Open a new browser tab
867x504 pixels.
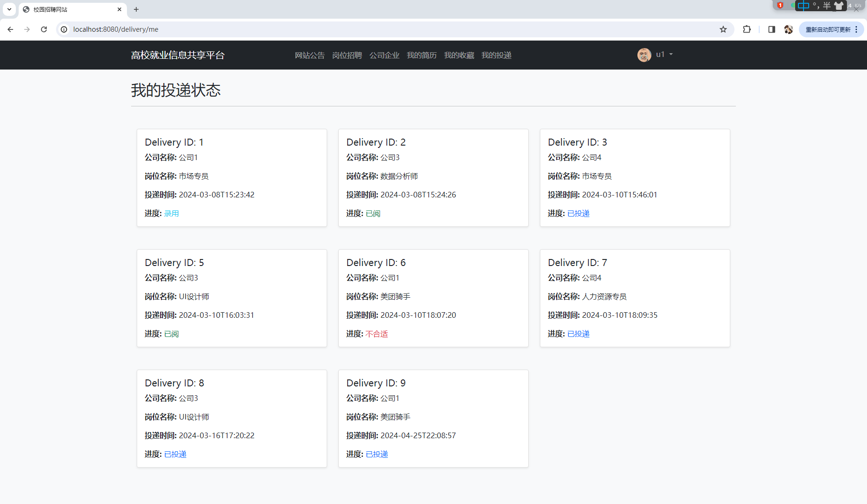coord(136,9)
